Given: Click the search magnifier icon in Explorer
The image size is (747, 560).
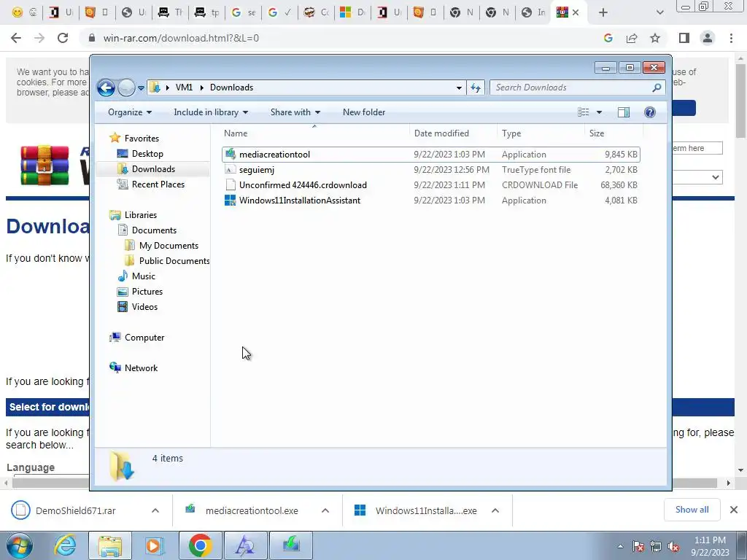Looking at the screenshot, I should point(657,87).
